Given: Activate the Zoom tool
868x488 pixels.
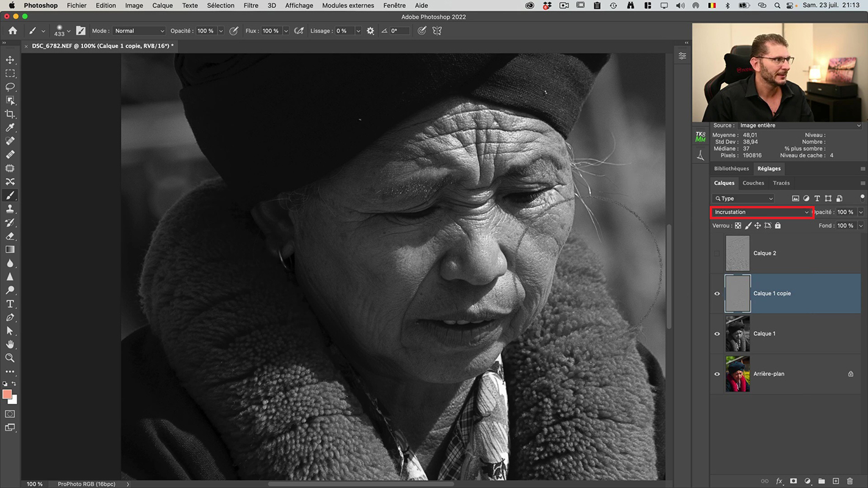Looking at the screenshot, I should [10, 358].
